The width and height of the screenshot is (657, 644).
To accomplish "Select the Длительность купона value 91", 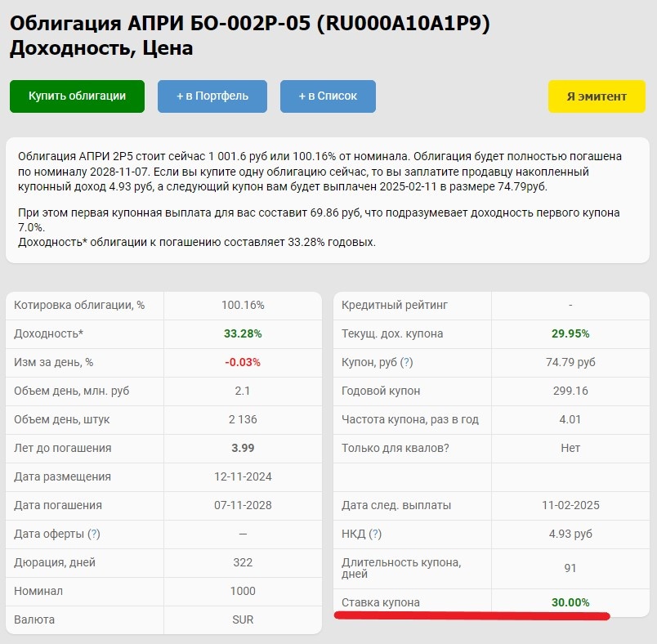I will coord(570,568).
